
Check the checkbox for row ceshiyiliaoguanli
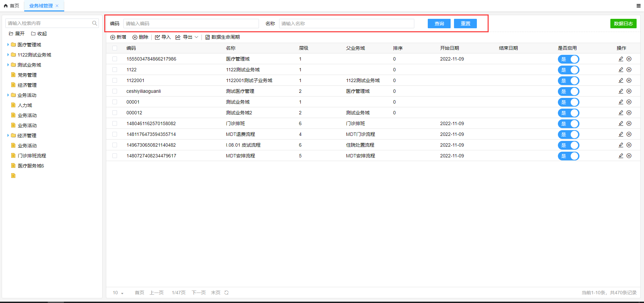click(115, 91)
